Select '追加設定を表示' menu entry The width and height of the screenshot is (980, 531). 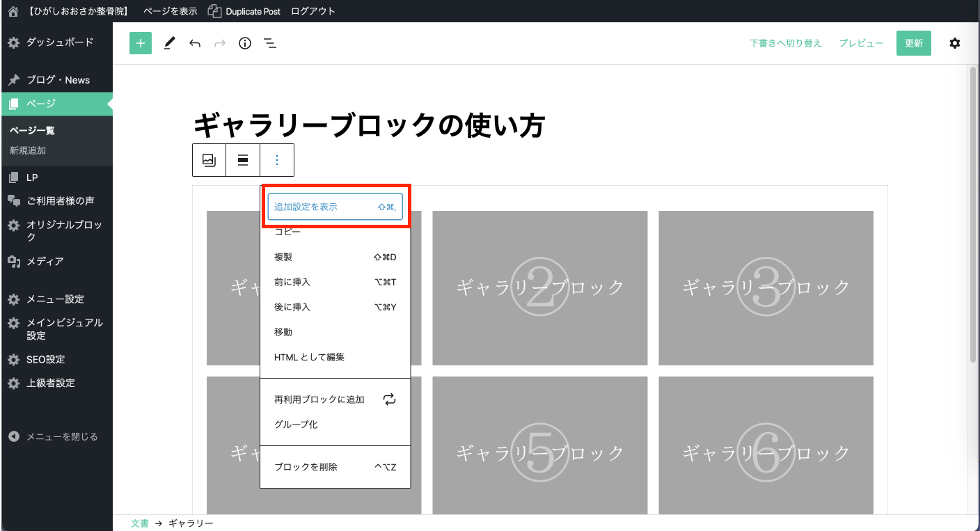[335, 207]
